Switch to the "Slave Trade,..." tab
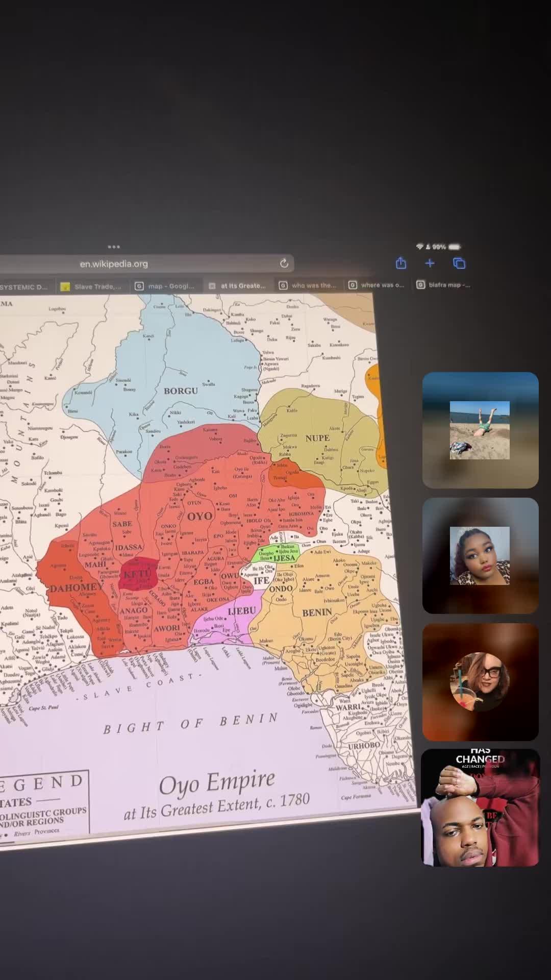The image size is (551, 980). click(92, 286)
